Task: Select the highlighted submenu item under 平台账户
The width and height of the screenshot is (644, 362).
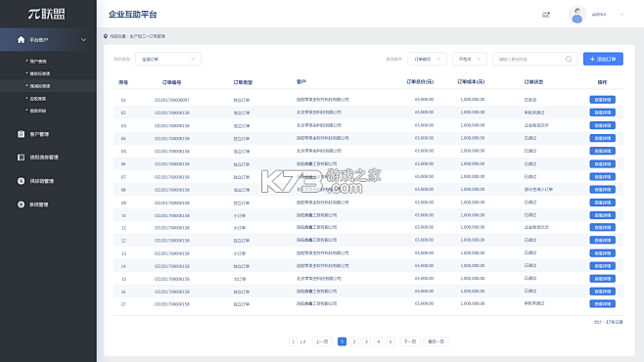Action: (x=49, y=86)
